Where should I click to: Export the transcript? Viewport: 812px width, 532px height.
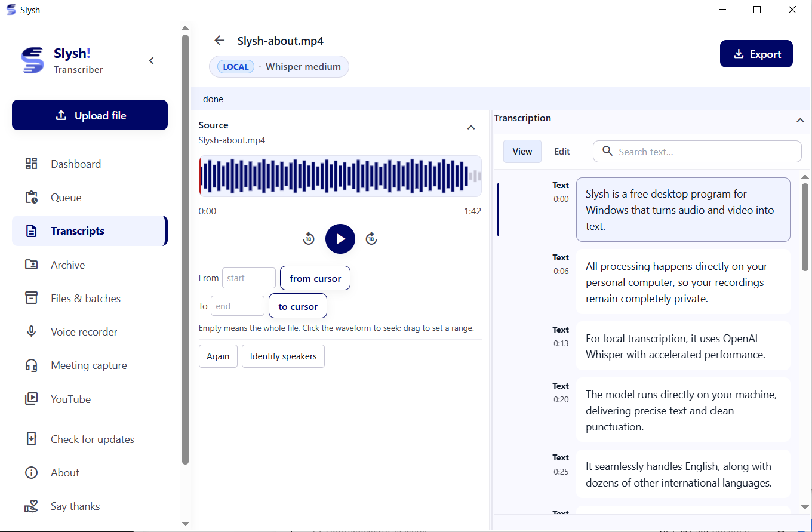click(x=756, y=54)
